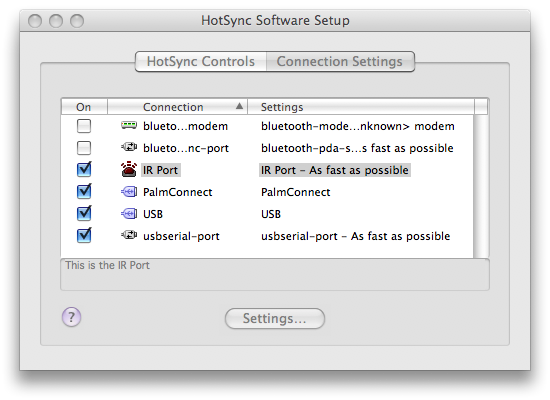Click the bluetooth pda-sync-port connection icon
The height and width of the screenshot is (400, 550).
pos(129,147)
